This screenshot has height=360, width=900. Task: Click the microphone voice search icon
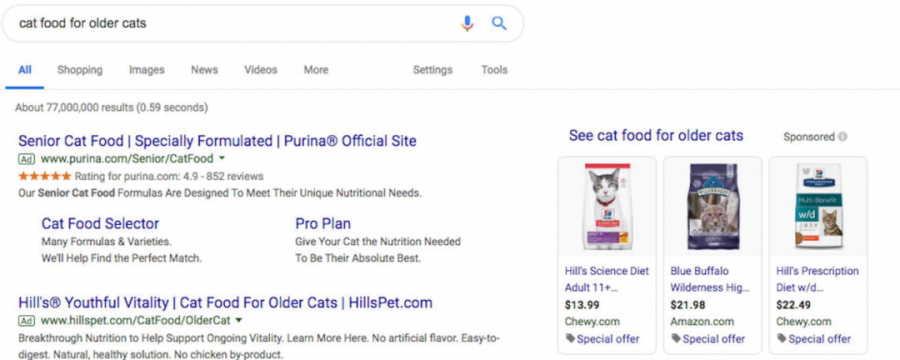(468, 24)
